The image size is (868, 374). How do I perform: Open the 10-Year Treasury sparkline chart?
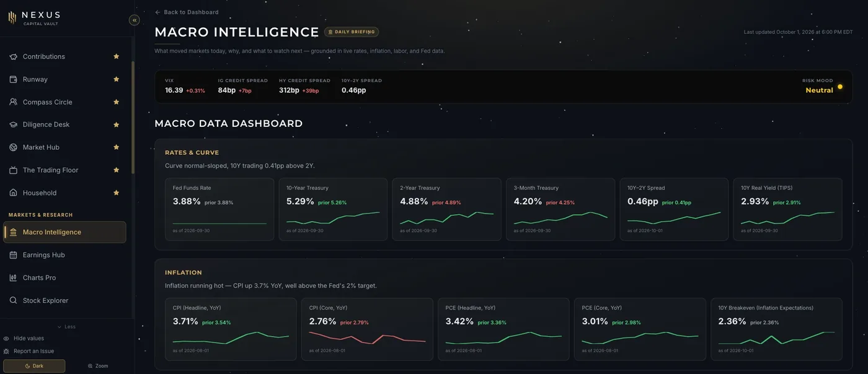click(333, 219)
